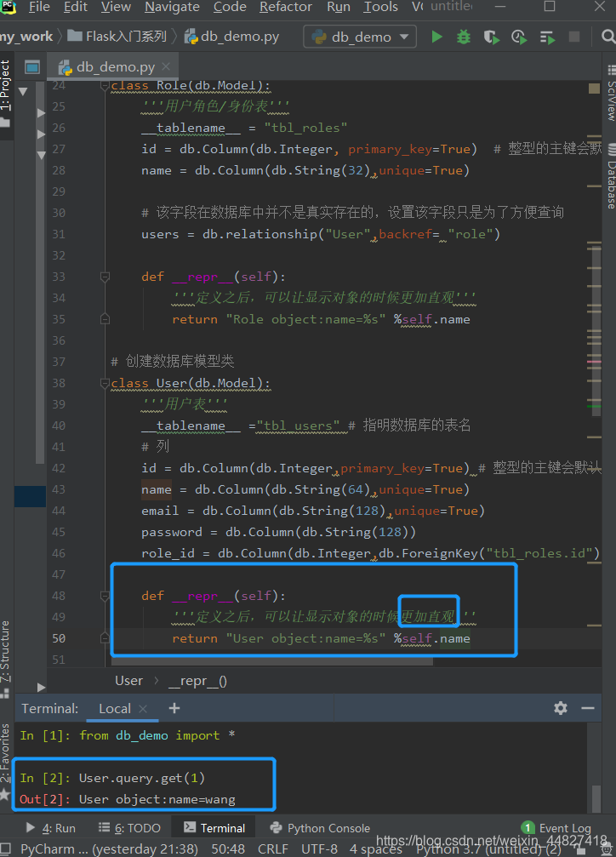This screenshot has width=616, height=857.
Task: Click the project view panel icon
Action: pos(32,67)
